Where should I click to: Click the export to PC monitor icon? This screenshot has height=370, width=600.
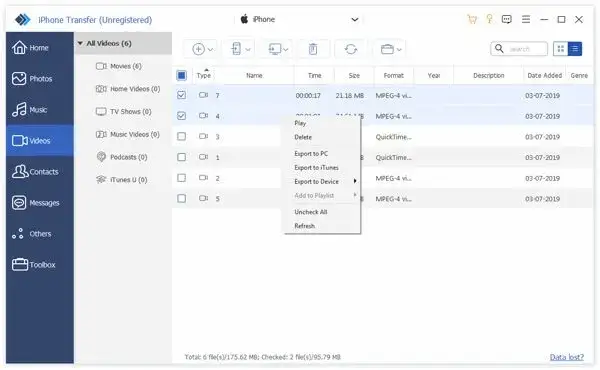coord(275,49)
